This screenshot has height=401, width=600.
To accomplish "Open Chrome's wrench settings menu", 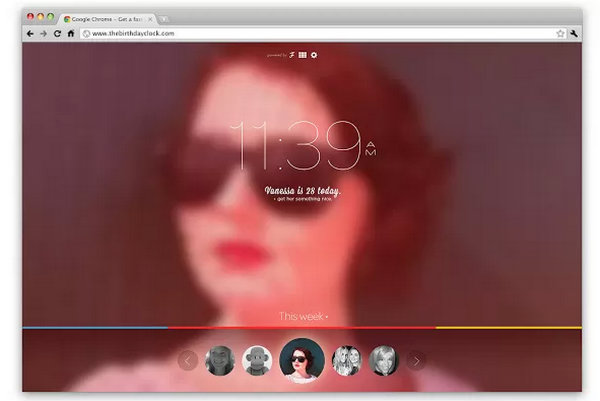I will pyautogui.click(x=575, y=33).
